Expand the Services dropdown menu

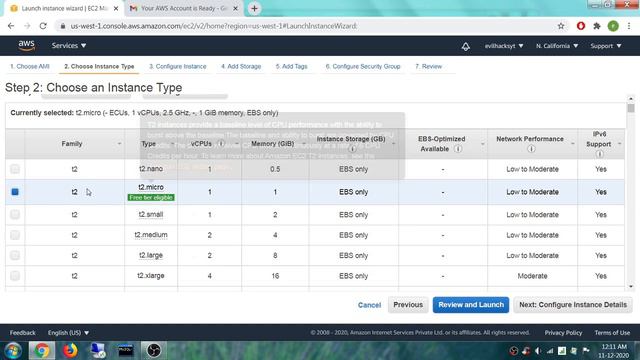[69, 46]
